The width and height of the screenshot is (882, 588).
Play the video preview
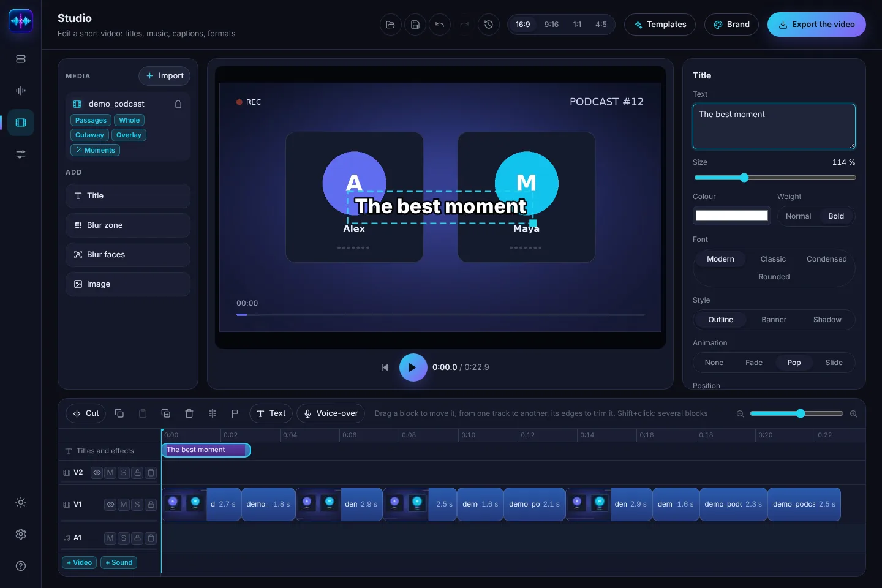tap(413, 367)
